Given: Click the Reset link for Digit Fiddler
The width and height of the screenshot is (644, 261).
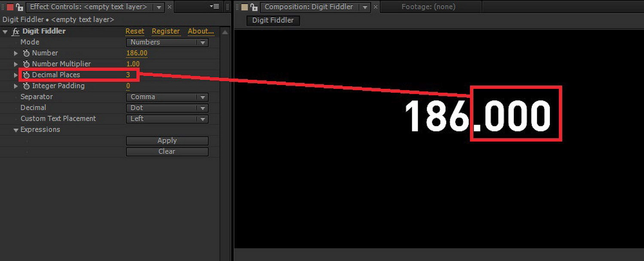Looking at the screenshot, I should point(135,31).
